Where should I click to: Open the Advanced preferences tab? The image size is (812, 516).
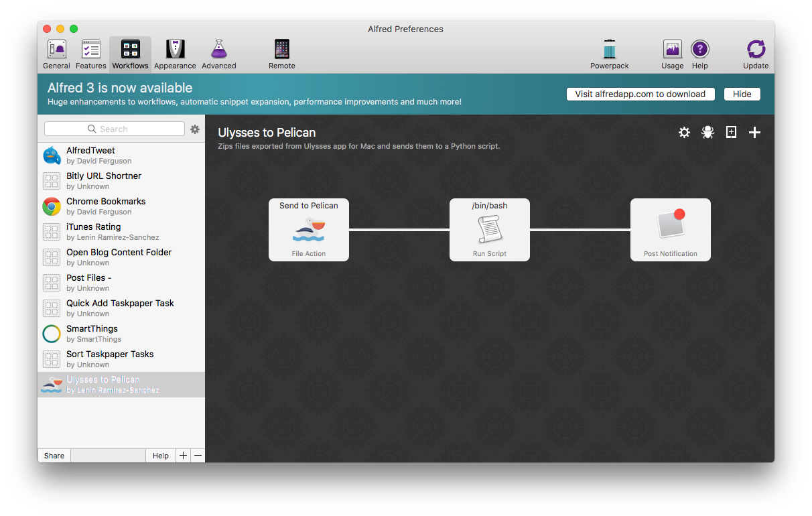[x=219, y=54]
